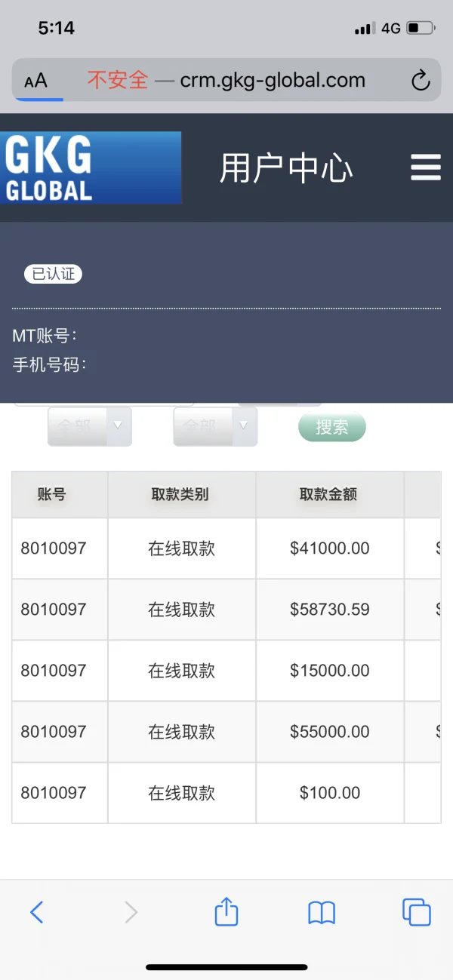Tap the GKG Global logo
Screen dimensions: 453x980
point(91,167)
